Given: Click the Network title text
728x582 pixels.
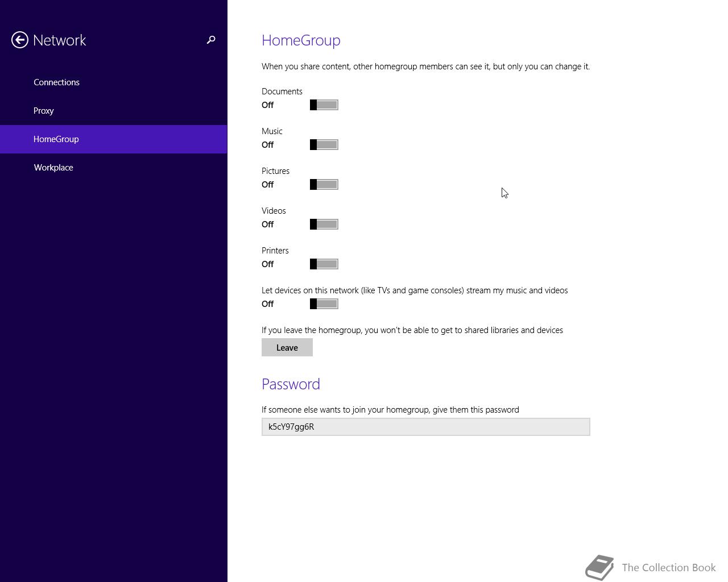Looking at the screenshot, I should (x=60, y=40).
